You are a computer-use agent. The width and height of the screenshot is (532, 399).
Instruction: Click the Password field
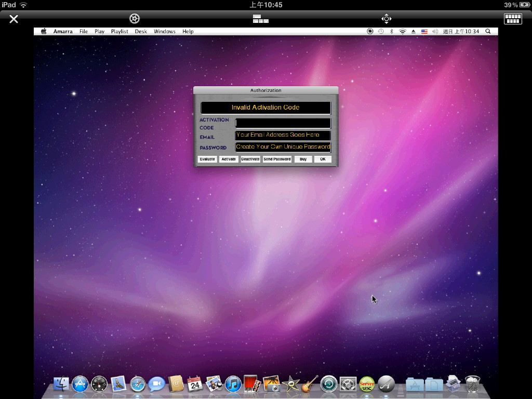tap(283, 147)
